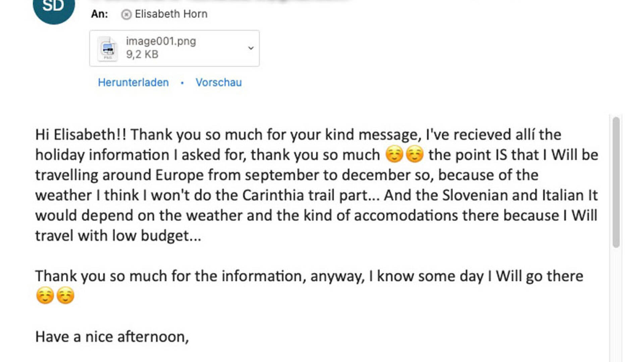Click the last emoji under 'go there'

coord(65,296)
